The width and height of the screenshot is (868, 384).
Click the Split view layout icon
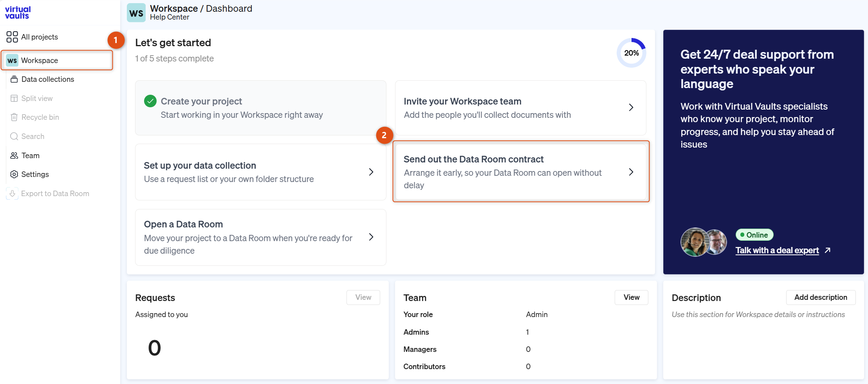(14, 98)
